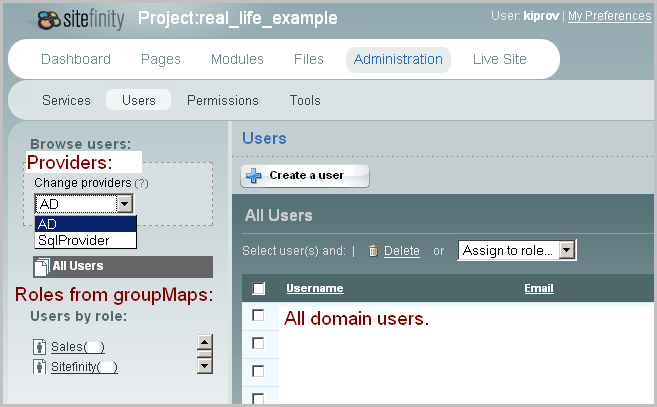
Task: Open the Change providers combo box arrow
Action: (x=124, y=204)
